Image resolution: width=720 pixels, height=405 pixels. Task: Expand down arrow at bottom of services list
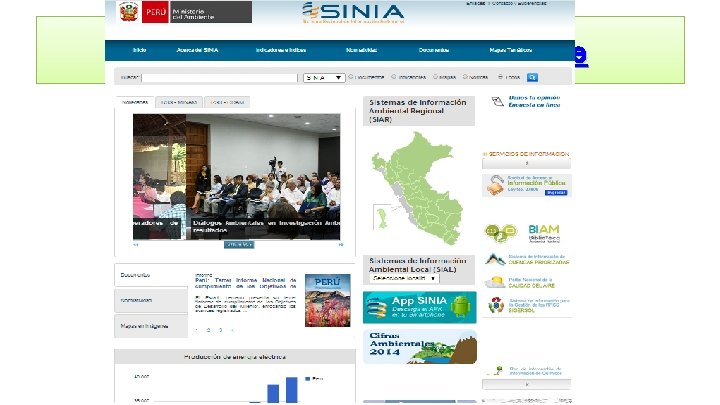(x=527, y=384)
